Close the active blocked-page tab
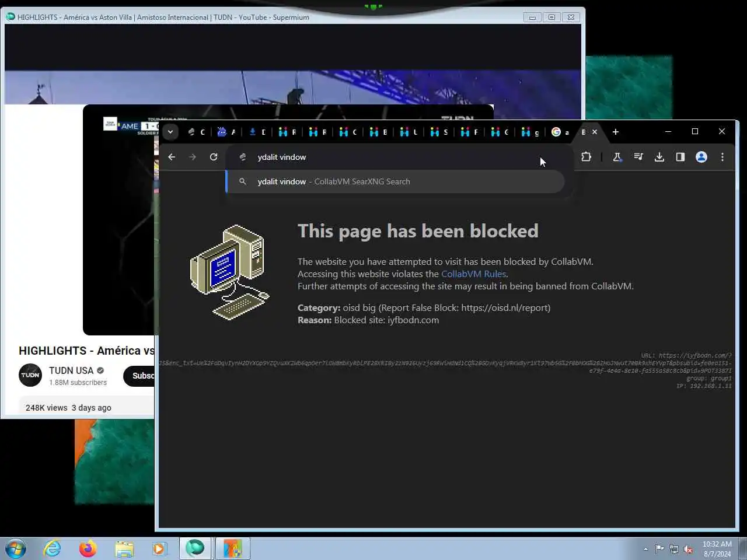This screenshot has width=747, height=560. coord(595,132)
